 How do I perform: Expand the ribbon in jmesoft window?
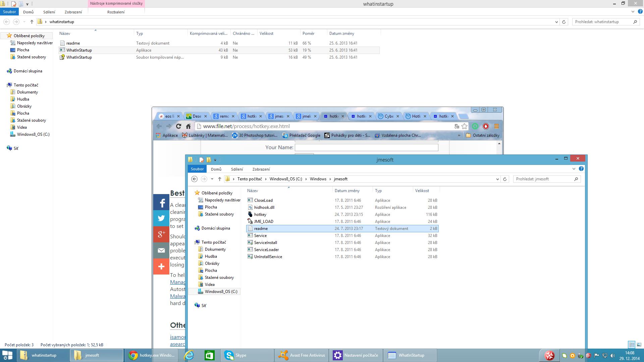coord(574,169)
